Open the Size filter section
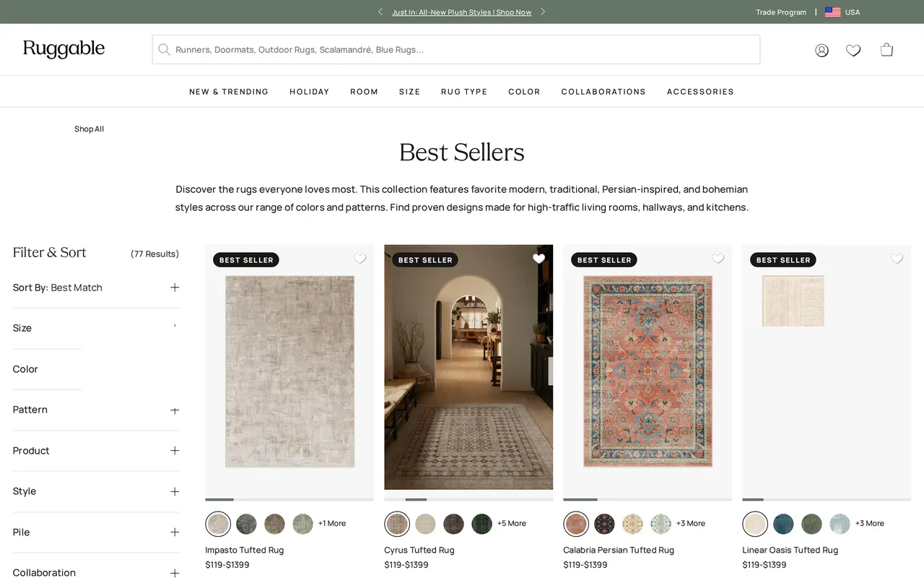Viewport: 924px width, 578px height. [x=96, y=328]
